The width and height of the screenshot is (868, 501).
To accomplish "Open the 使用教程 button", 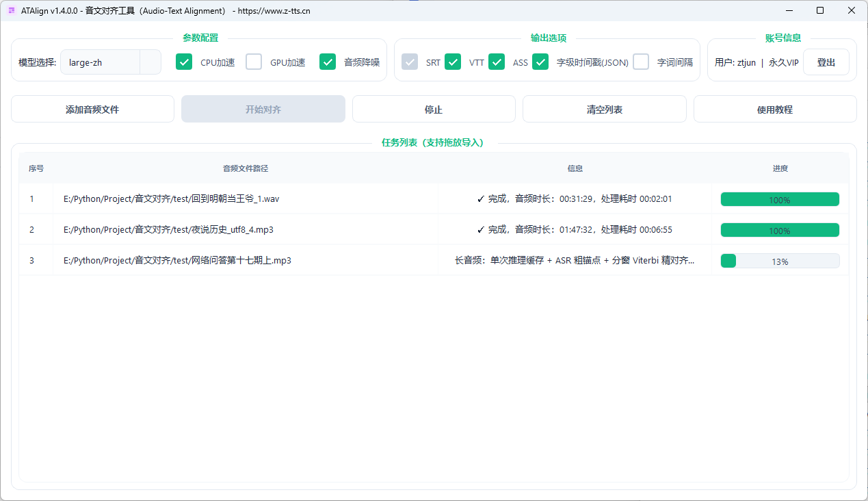I will [775, 109].
